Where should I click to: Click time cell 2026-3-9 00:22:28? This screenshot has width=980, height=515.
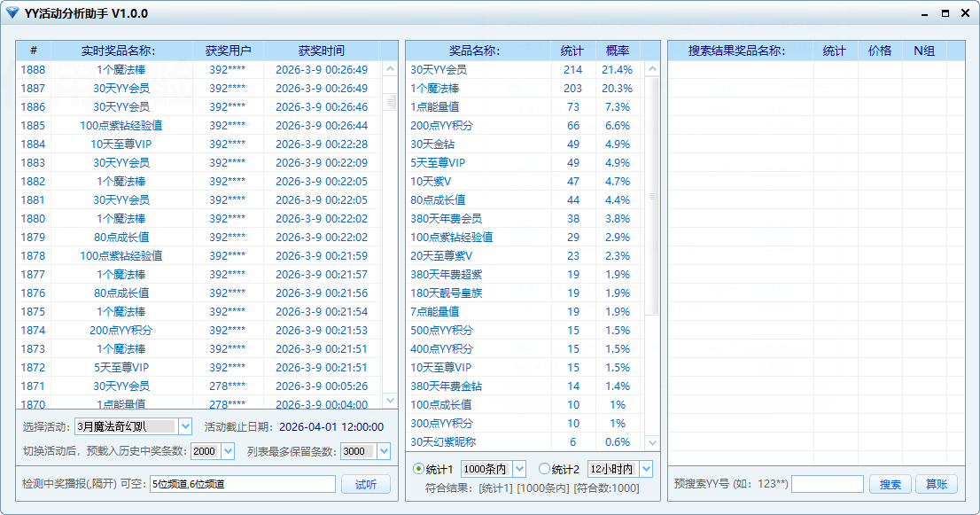tap(322, 144)
